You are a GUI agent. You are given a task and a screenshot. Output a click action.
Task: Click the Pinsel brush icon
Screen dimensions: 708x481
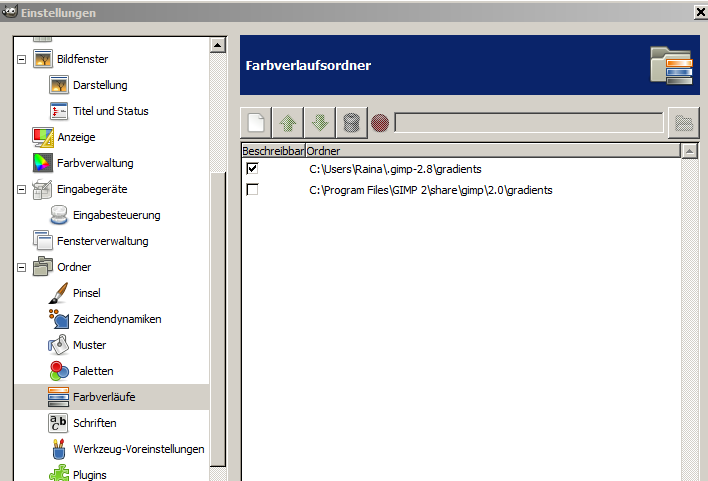point(59,293)
